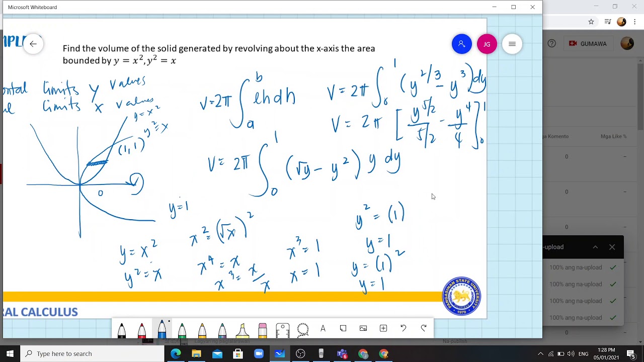Click the Mga Komento column header
The image size is (644, 362).
point(555,136)
